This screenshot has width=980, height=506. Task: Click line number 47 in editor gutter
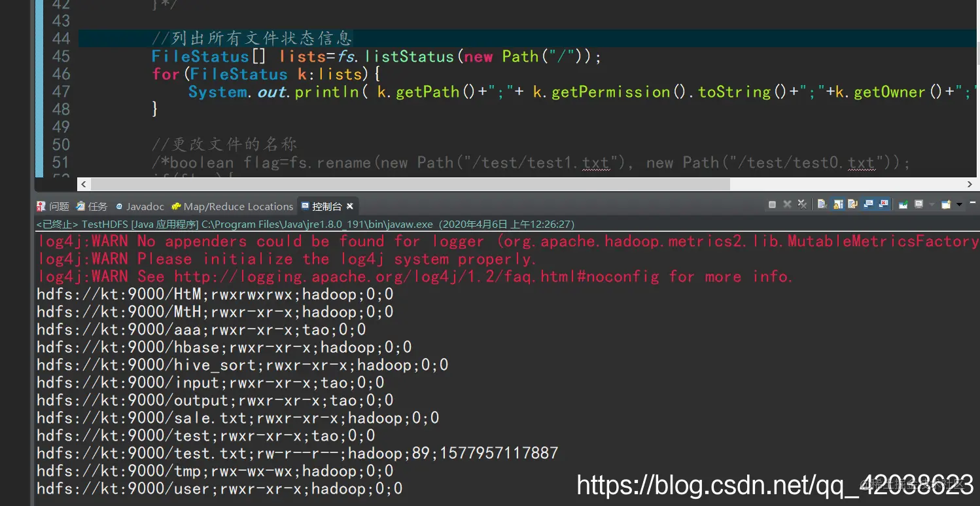(60, 92)
